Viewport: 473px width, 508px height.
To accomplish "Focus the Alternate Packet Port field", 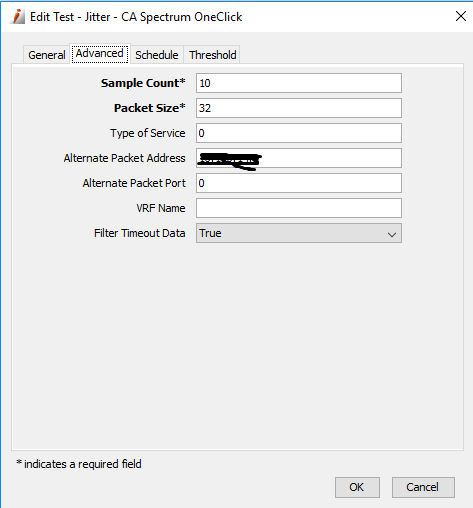I will click(299, 183).
